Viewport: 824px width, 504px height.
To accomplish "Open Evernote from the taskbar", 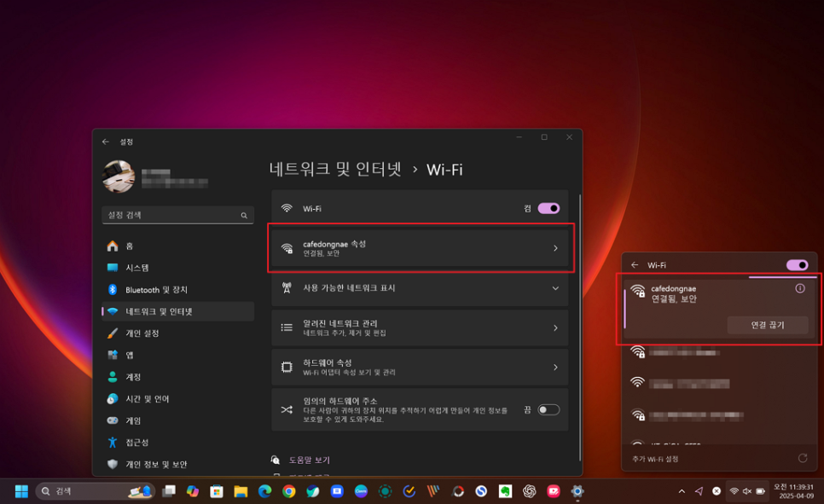I will point(506,491).
